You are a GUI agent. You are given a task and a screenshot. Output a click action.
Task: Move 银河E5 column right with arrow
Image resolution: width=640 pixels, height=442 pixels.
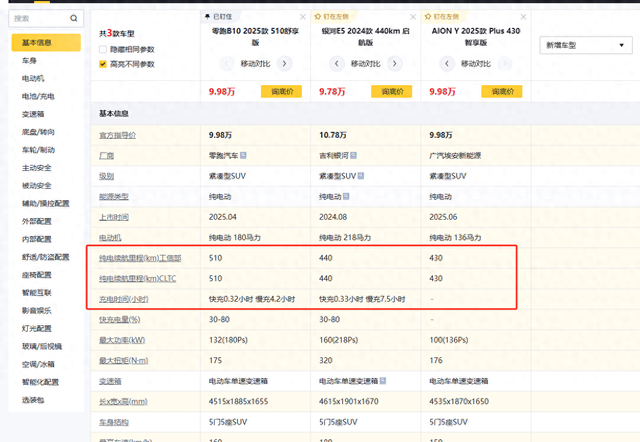pyautogui.click(x=395, y=64)
